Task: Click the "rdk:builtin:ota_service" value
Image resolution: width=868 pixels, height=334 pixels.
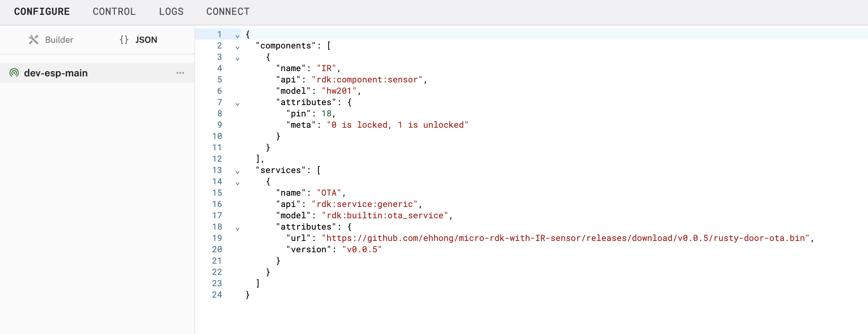Action: coord(385,215)
